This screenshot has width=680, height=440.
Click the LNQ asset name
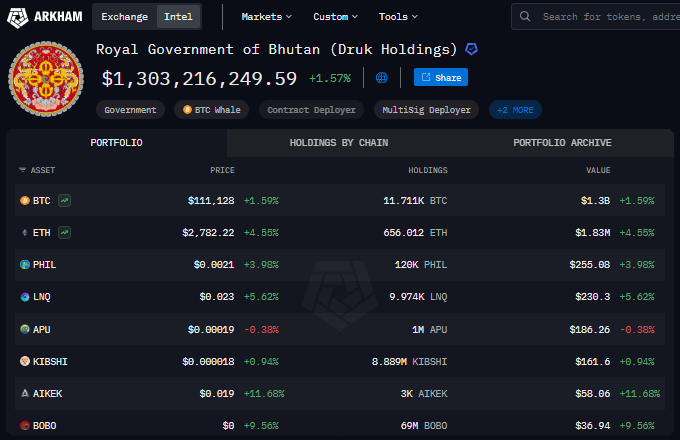tap(42, 297)
